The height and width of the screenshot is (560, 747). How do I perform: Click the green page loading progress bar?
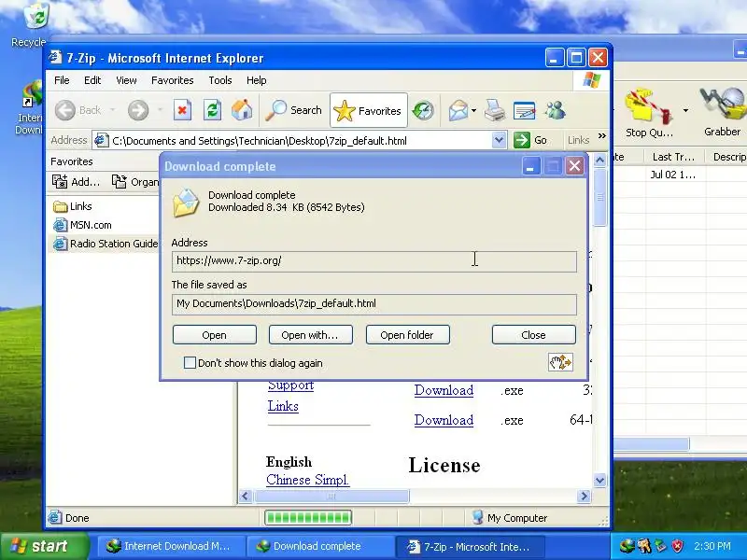pyautogui.click(x=308, y=518)
